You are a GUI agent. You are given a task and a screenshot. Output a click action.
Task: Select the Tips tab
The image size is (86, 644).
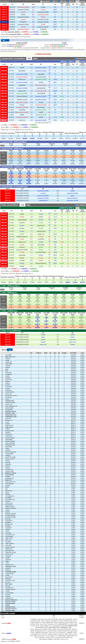pyautogui.click(x=4, y=40)
